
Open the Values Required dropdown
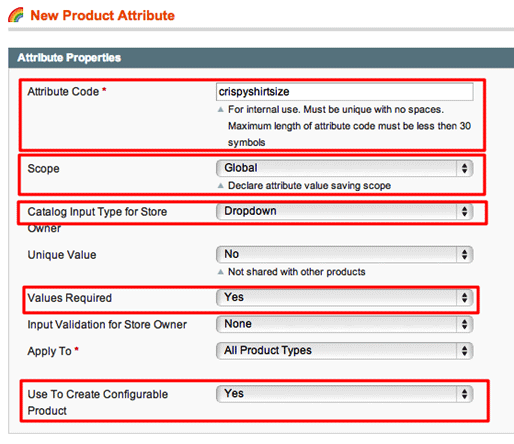[x=344, y=297]
